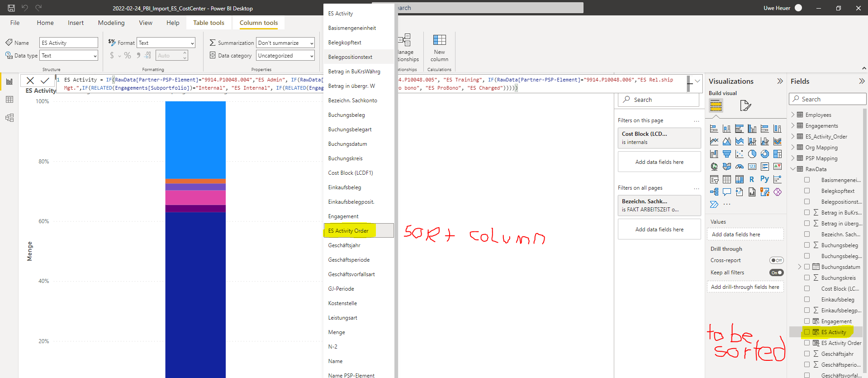The height and width of the screenshot is (378, 868).
Task: Switch to Data view in left sidebar
Action: (x=9, y=100)
